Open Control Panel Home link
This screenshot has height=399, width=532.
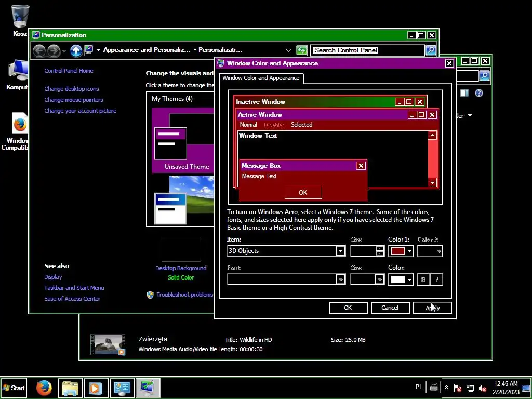[x=69, y=71]
